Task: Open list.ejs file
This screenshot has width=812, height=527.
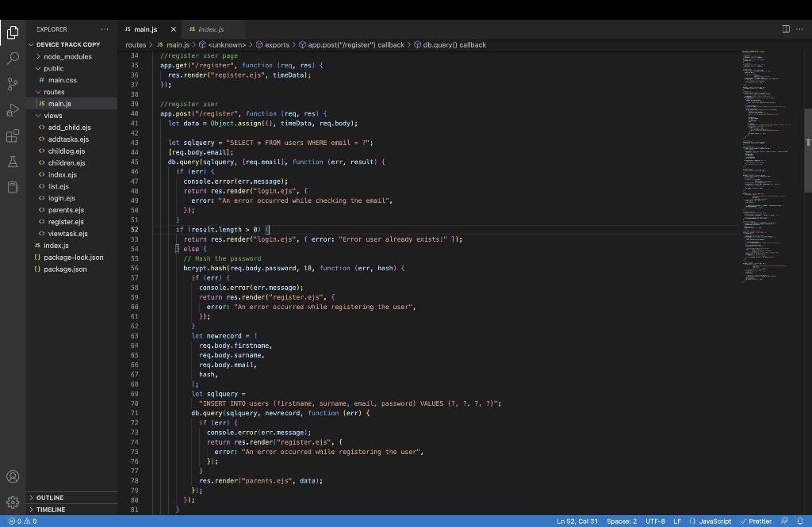Action: click(72, 186)
